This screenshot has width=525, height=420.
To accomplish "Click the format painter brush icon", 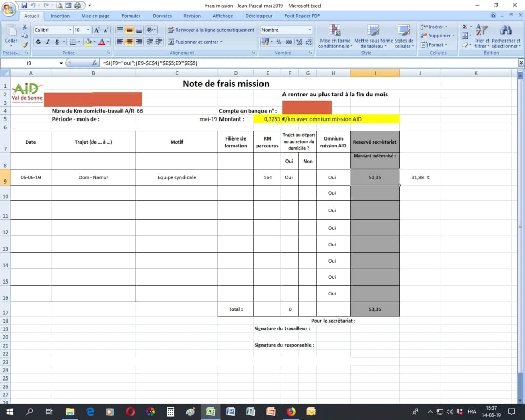I will (x=24, y=45).
